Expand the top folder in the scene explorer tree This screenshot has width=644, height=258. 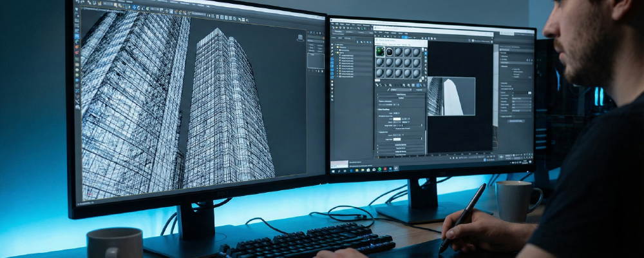point(336,47)
